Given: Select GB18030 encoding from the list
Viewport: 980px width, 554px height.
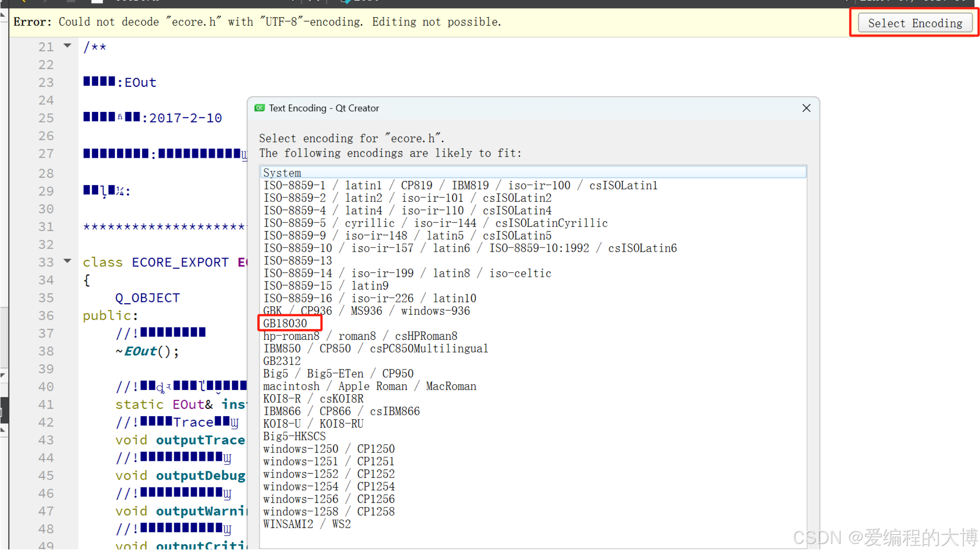Looking at the screenshot, I should [x=285, y=323].
